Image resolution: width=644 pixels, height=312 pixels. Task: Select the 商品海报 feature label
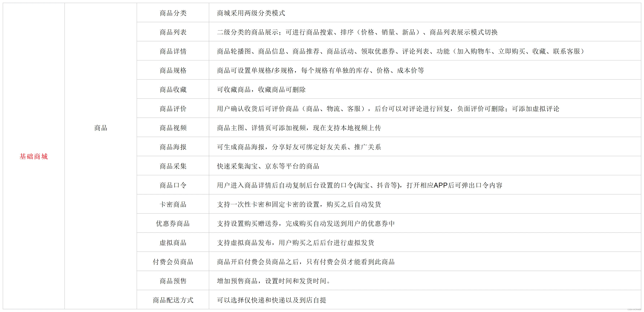tap(173, 147)
